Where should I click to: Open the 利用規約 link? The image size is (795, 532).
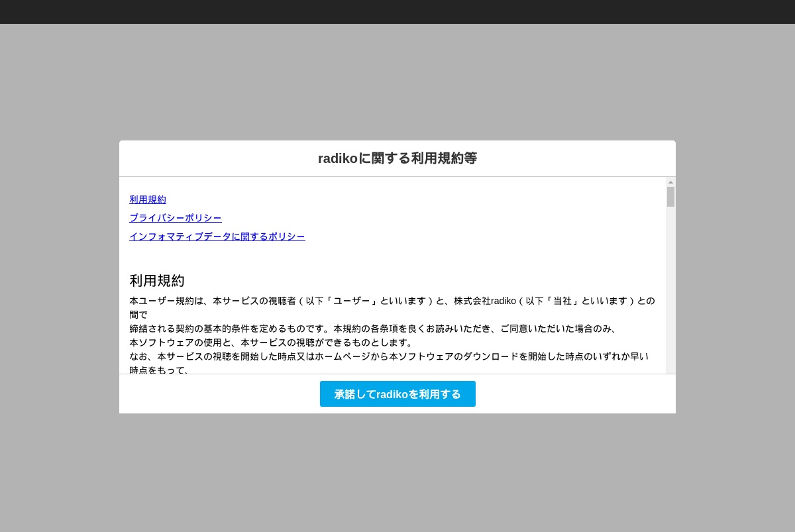tap(148, 199)
